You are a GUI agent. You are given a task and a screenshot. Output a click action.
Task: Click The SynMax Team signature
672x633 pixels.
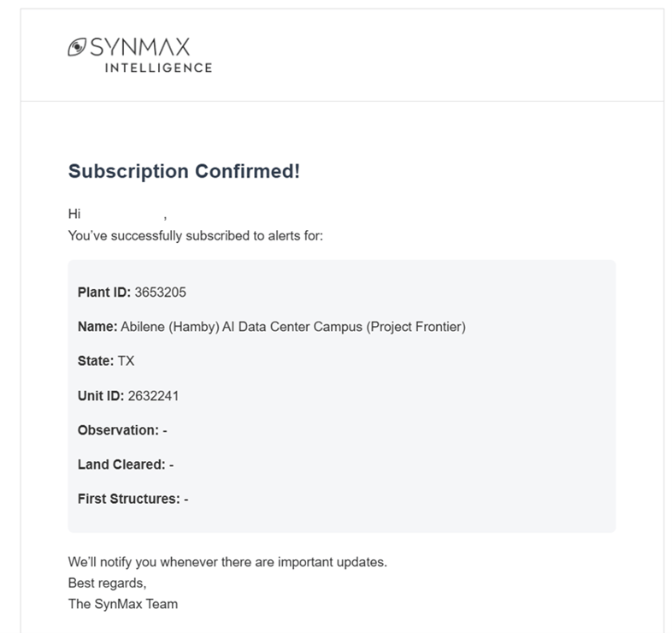click(x=123, y=604)
